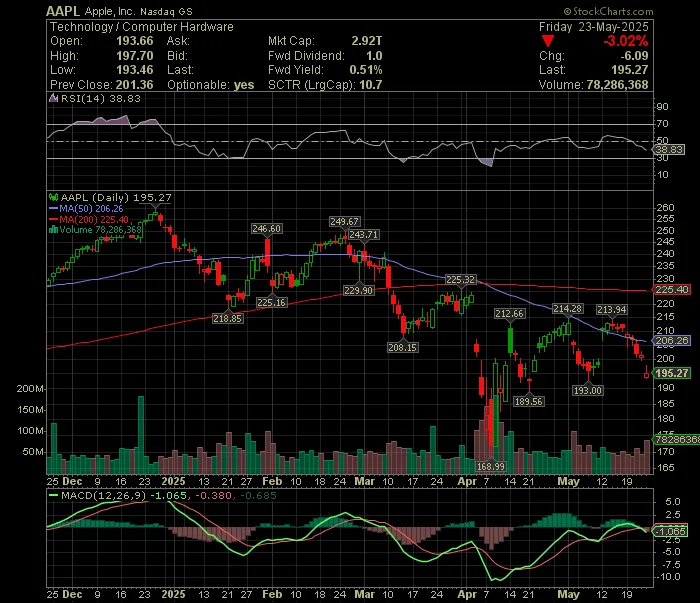Click the Open 193.66 value
Image resolution: width=700 pixels, height=603 pixels.
pyautogui.click(x=134, y=41)
